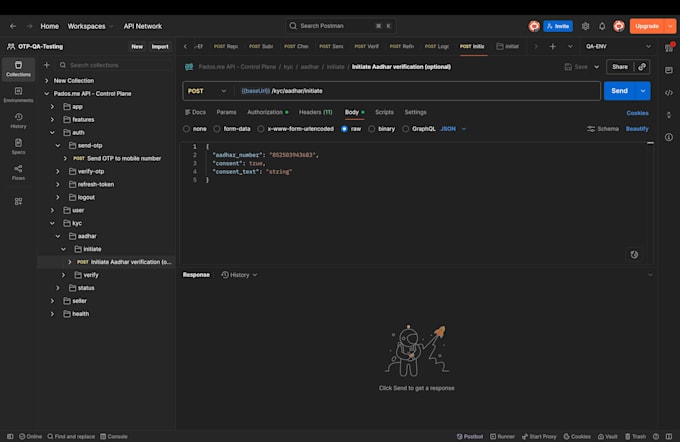This screenshot has height=442, width=680.
Task: Open API Network in top bar
Action: [x=143, y=26]
